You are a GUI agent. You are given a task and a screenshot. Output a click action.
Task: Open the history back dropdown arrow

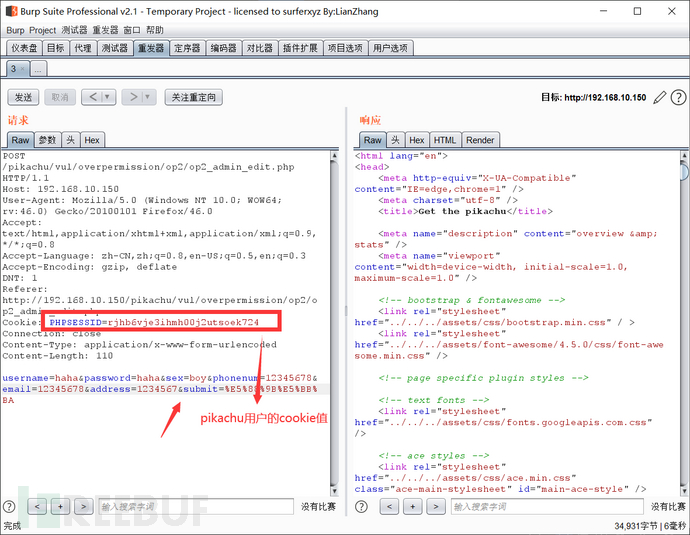point(107,97)
